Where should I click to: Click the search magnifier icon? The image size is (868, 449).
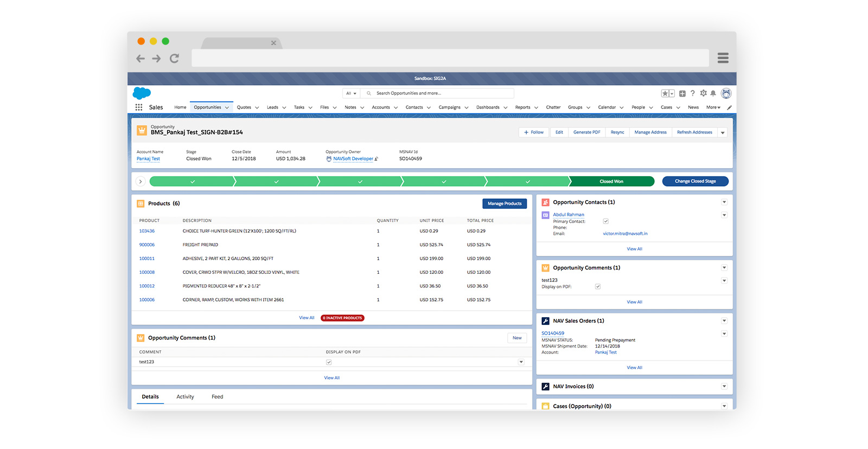pos(369,93)
